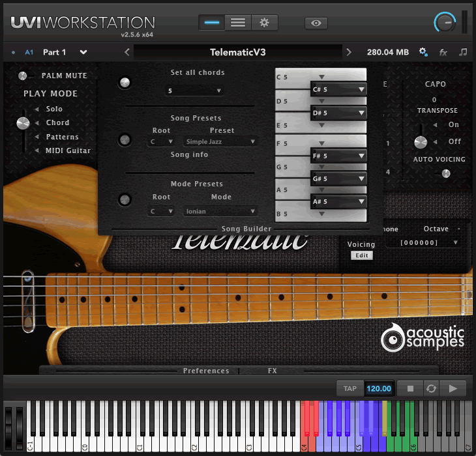Click the E 5 white key
This screenshot has width=476, height=456.
pos(292,125)
